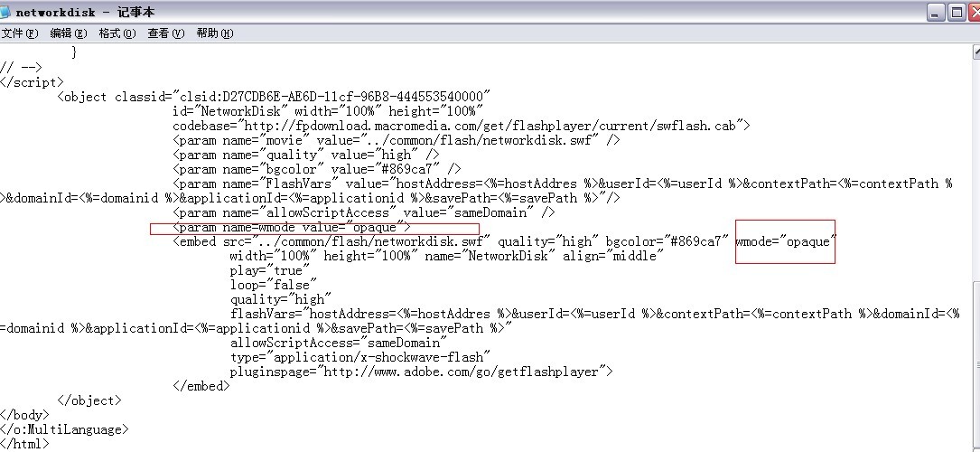The image size is (980, 452).
Task: Click the =domainid %>&applicationId wrapped line
Action: coord(257,327)
